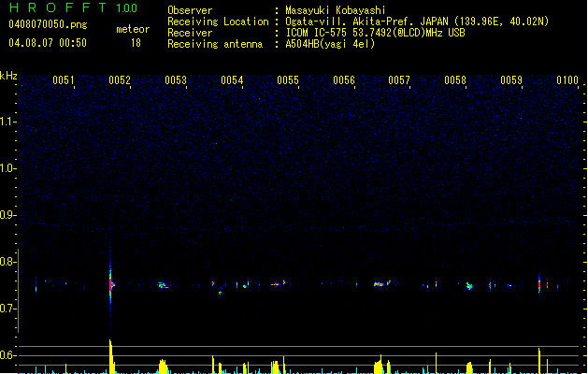
Task: Click the 0059 time marker
Action: pos(511,80)
